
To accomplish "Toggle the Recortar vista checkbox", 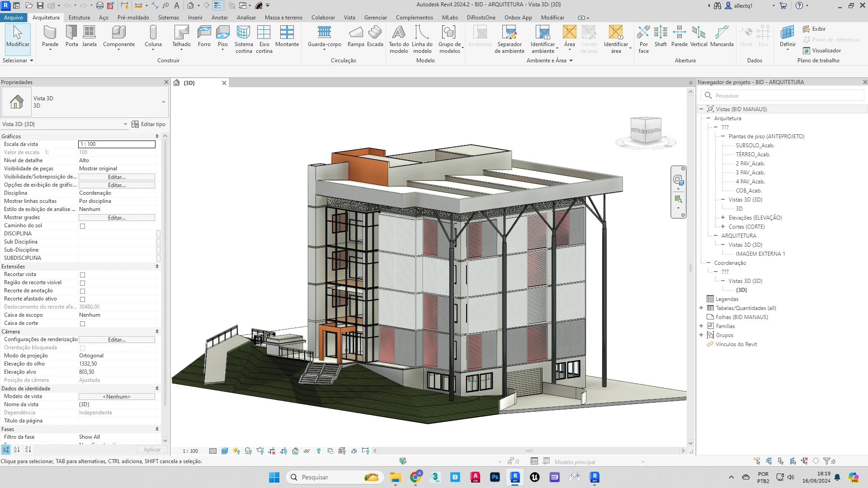I will point(82,275).
